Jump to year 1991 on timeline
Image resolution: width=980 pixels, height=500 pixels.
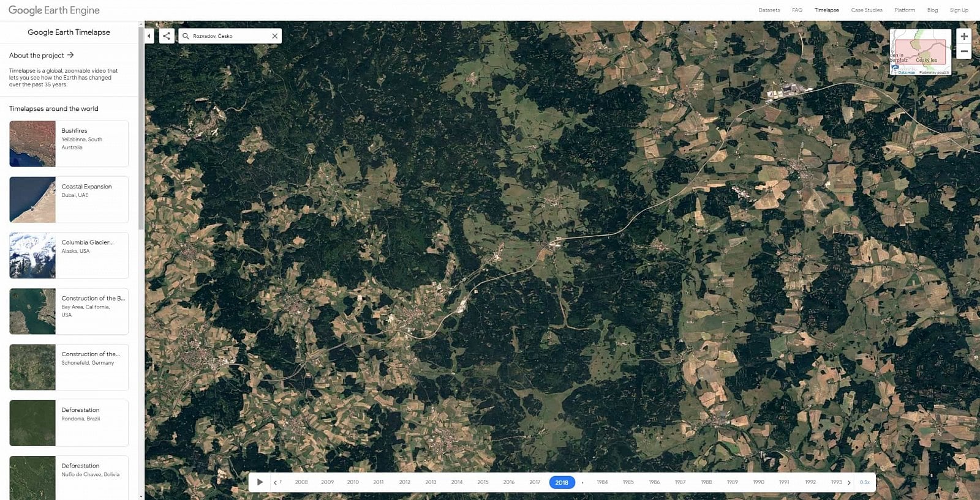[x=784, y=482]
